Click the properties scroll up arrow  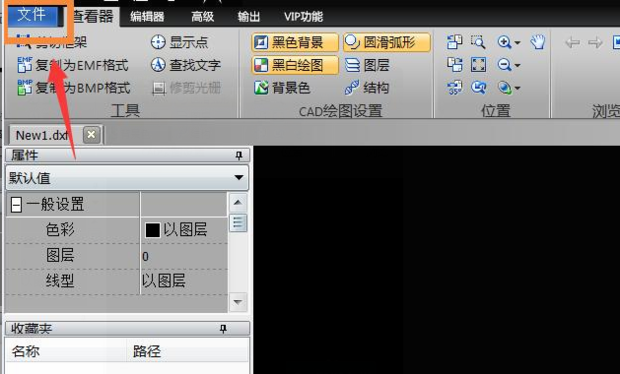(x=238, y=203)
